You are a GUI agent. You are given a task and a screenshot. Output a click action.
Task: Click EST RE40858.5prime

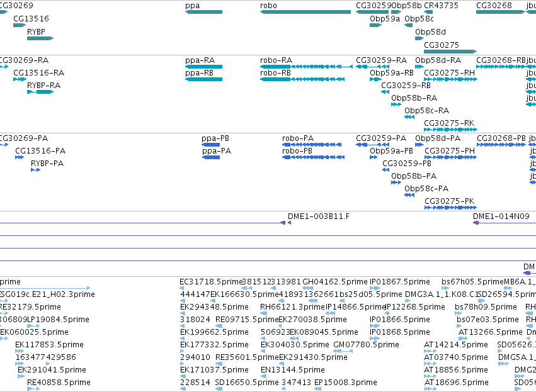coord(59,383)
